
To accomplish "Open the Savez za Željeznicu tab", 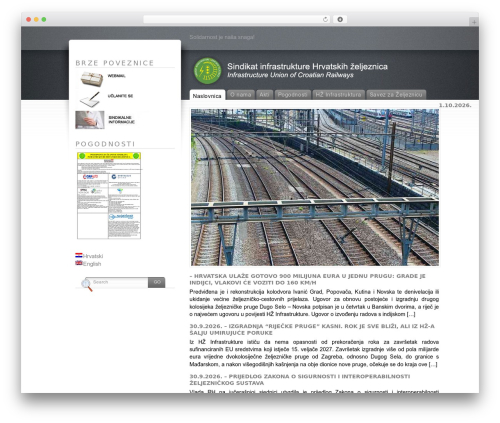I will point(396,95).
